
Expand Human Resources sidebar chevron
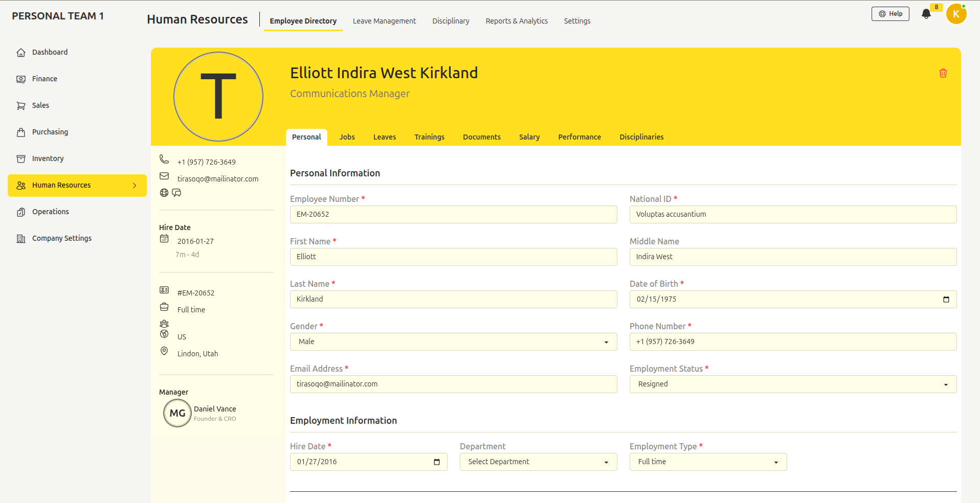(x=135, y=186)
